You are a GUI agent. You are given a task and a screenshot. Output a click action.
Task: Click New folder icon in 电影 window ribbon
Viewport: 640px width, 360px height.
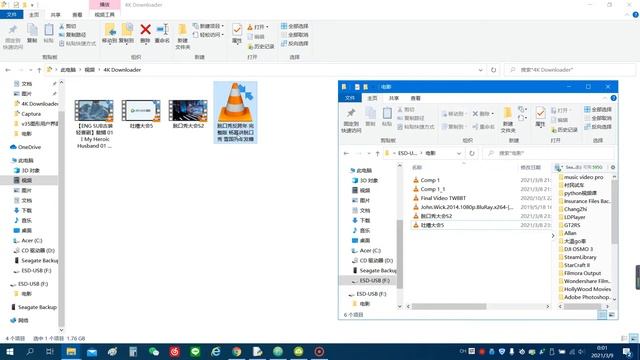tap(508, 119)
